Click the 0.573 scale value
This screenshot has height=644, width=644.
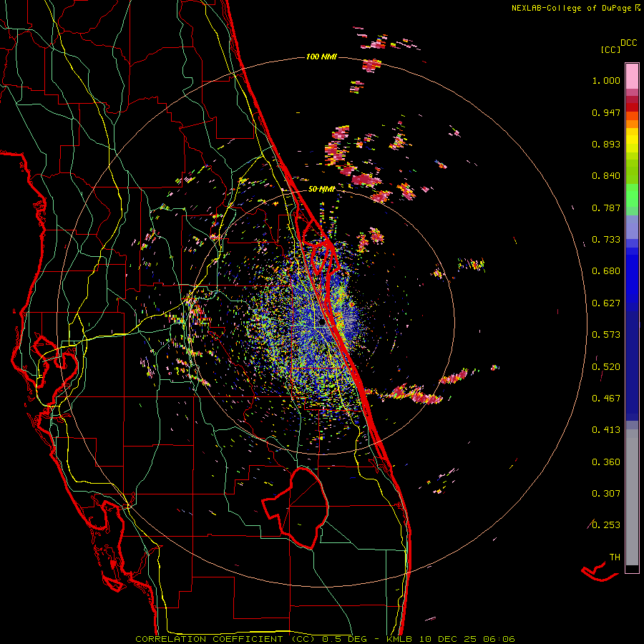pyautogui.click(x=606, y=335)
